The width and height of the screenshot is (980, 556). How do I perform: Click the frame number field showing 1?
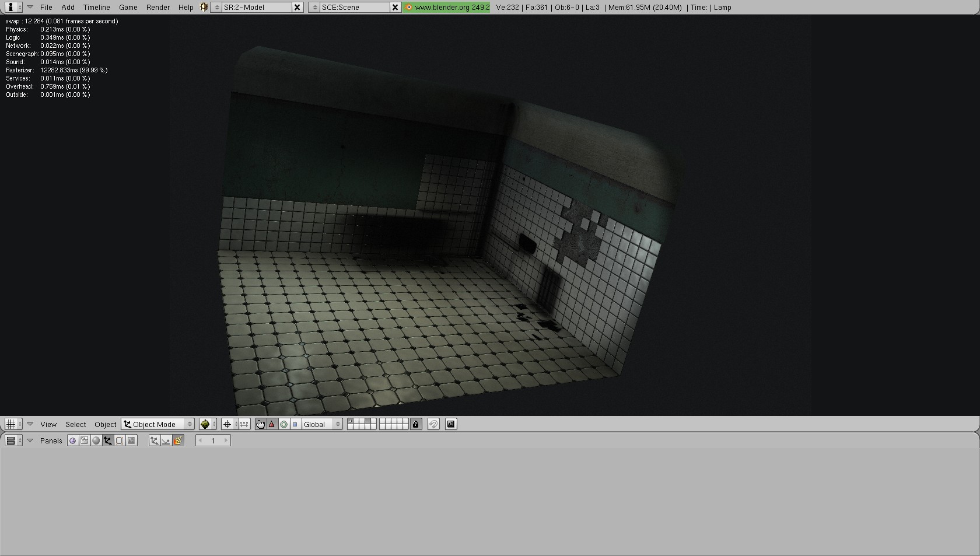(x=213, y=440)
